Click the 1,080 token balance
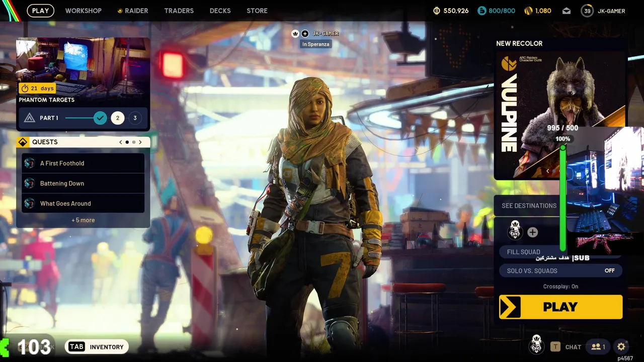This screenshot has height=362, width=644. click(x=543, y=11)
